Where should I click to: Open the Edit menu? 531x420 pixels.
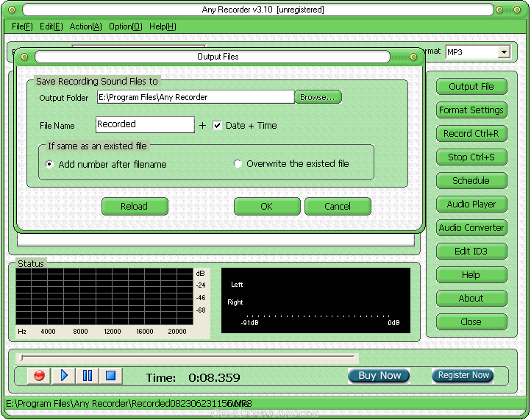(51, 26)
